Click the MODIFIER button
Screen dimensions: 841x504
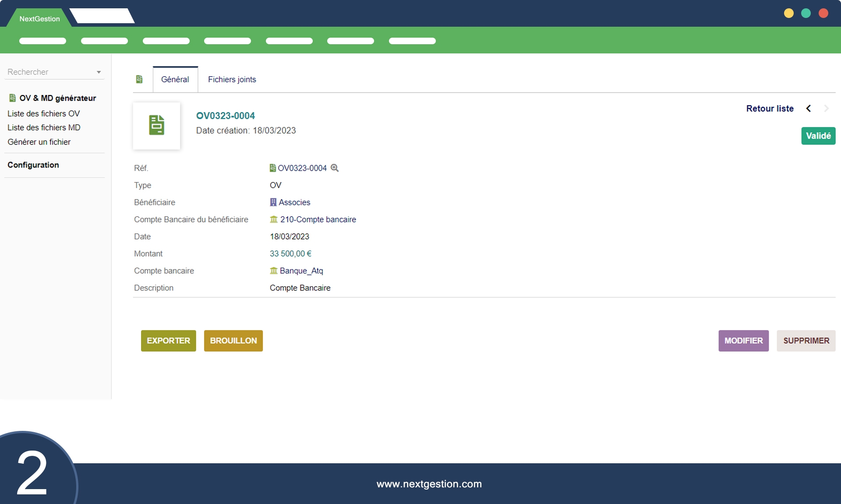[x=743, y=341]
